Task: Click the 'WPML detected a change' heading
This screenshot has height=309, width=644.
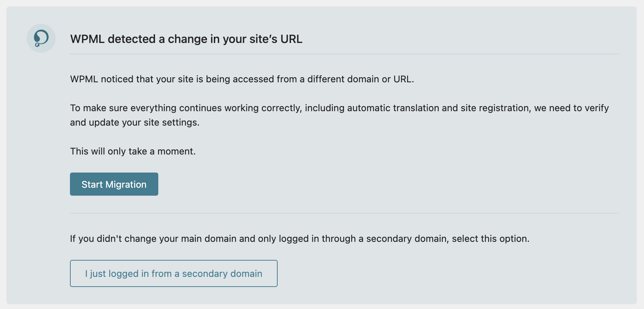Action: pos(186,39)
